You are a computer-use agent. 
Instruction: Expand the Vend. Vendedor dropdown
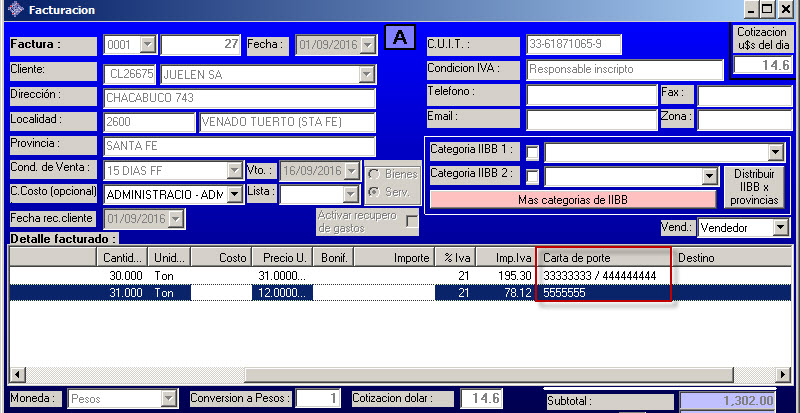pyautogui.click(x=780, y=228)
